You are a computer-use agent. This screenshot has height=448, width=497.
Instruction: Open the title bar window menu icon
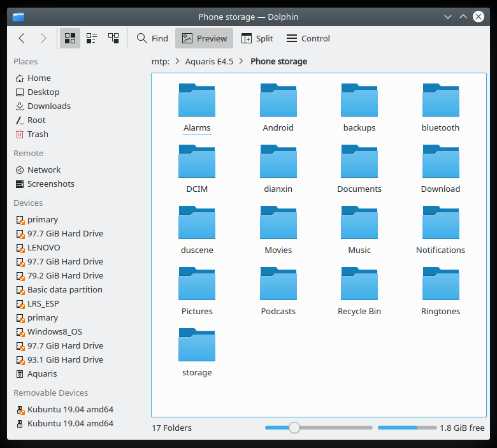pos(18,17)
